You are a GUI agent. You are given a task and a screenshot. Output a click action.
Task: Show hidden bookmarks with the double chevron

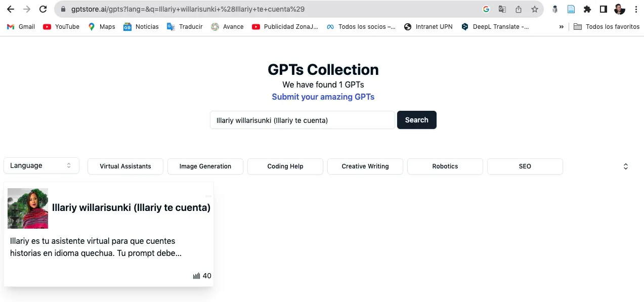click(561, 27)
